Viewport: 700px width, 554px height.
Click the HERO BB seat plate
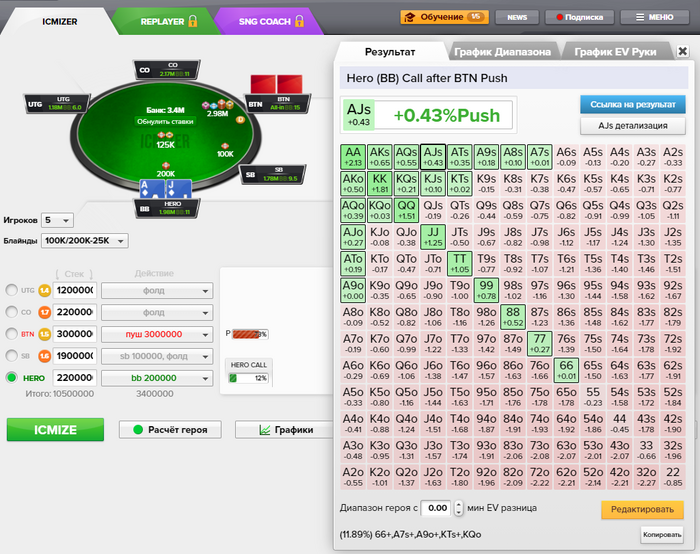167,208
